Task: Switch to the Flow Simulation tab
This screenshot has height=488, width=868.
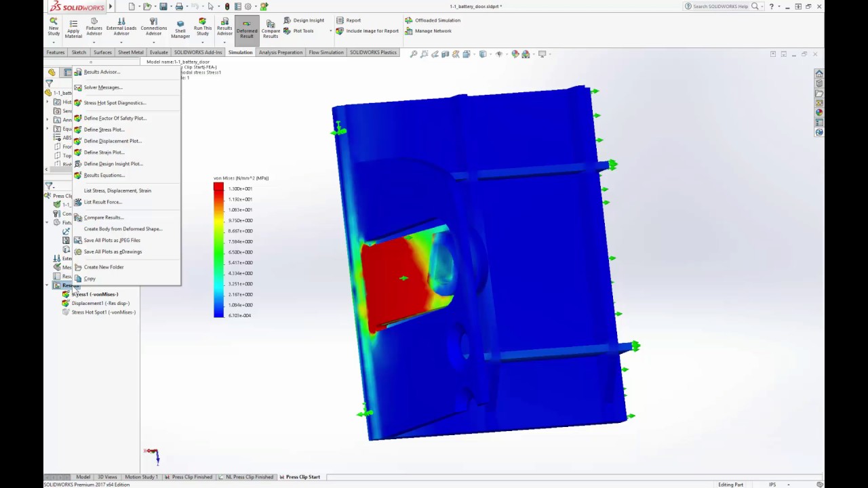Action: click(326, 52)
